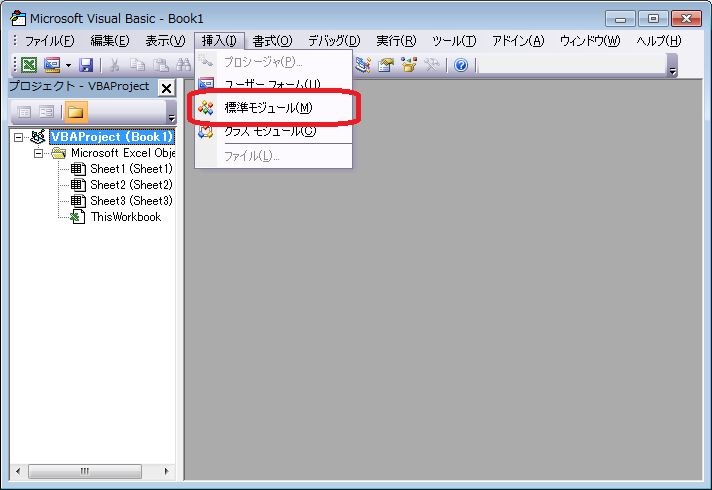Choose クラス モジュール(C) from insert menu
This screenshot has height=490, width=712.
coord(274,132)
